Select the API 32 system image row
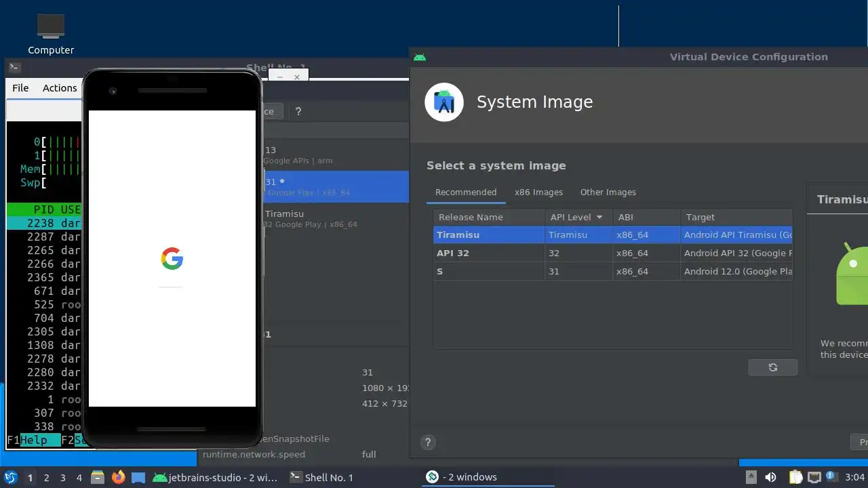Image resolution: width=868 pixels, height=488 pixels. tap(613, 253)
